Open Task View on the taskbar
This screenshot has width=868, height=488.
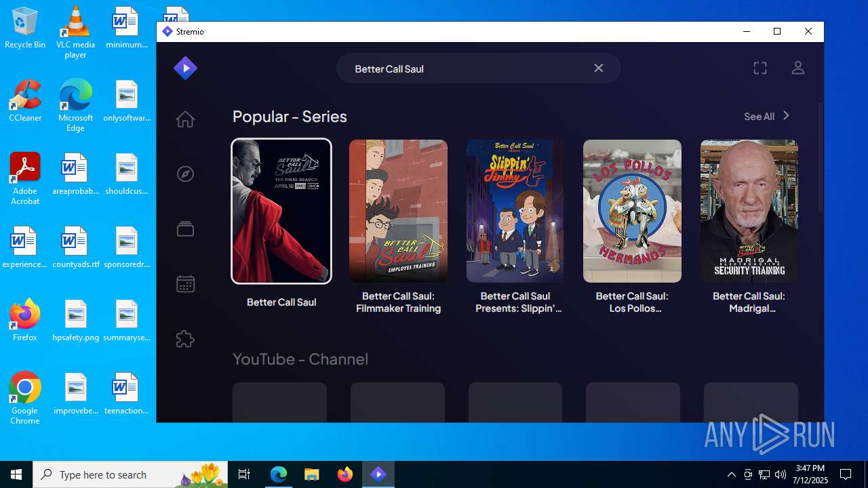(x=244, y=474)
